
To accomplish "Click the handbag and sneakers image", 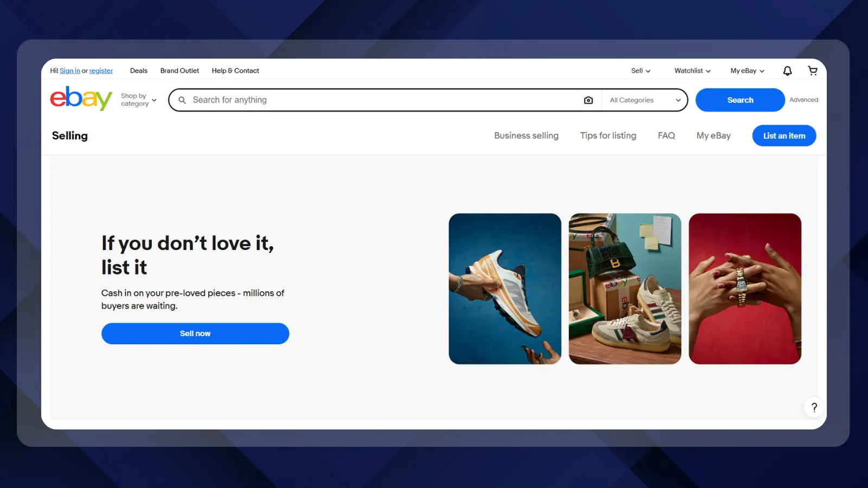I will pos(625,288).
